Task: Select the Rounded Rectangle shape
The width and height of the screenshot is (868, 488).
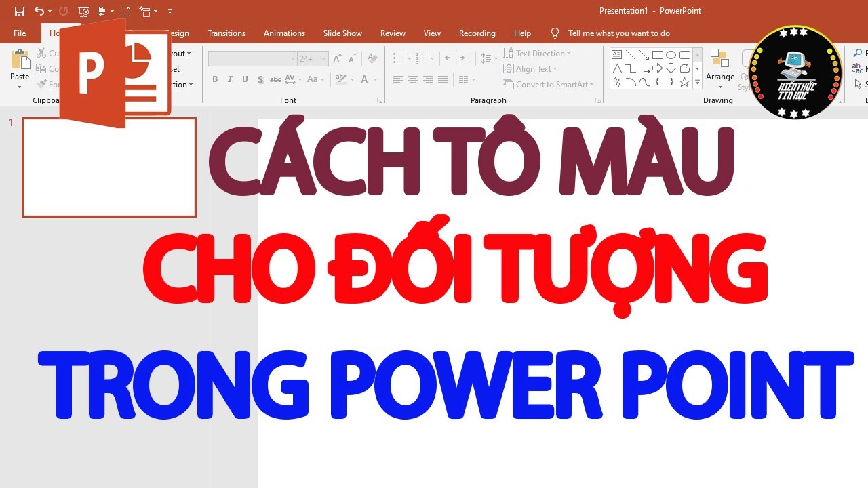Action: 685,55
